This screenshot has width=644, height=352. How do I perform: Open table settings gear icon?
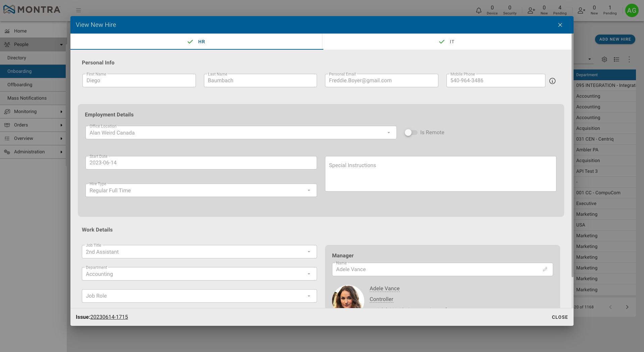604,59
